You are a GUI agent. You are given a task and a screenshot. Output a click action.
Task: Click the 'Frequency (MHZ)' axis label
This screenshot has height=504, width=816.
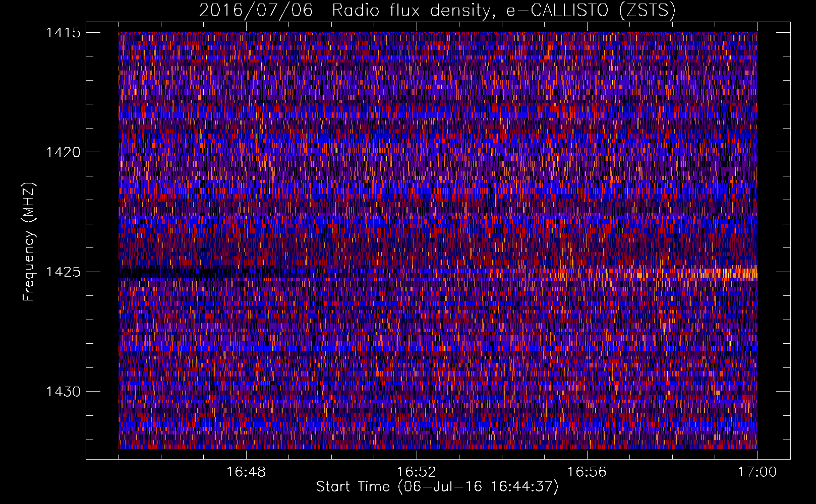point(29,242)
